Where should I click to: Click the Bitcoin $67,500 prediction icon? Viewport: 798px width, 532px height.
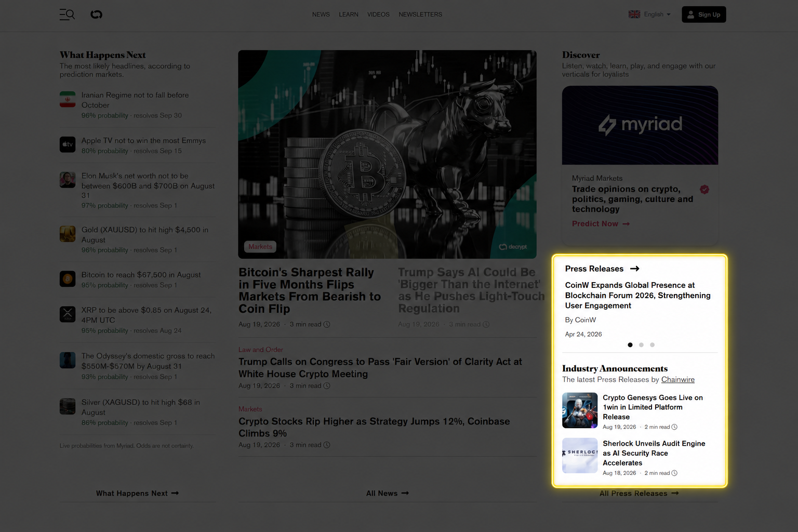pyautogui.click(x=68, y=279)
